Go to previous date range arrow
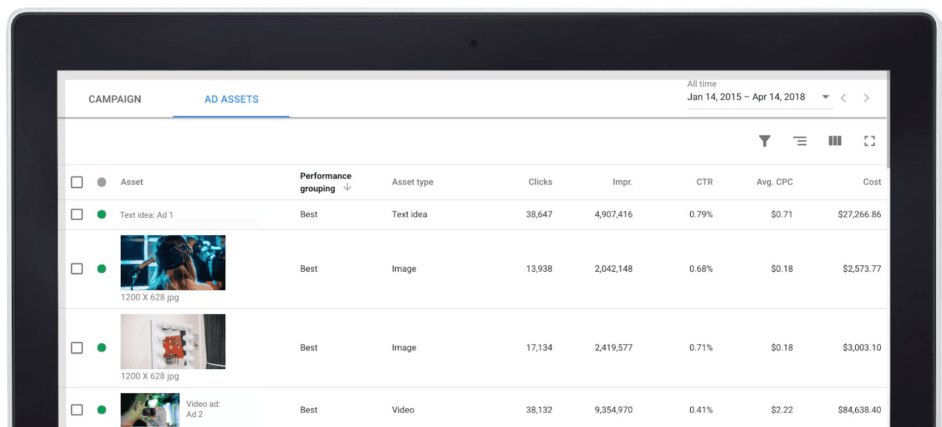This screenshot has width=942, height=427. [x=843, y=98]
